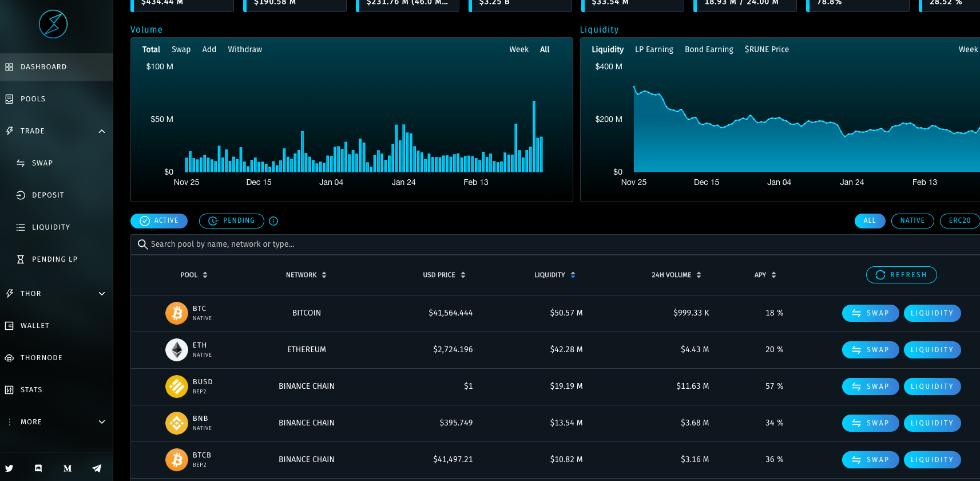The image size is (980, 481).
Task: Expand the More sidebar section
Action: pos(102,422)
